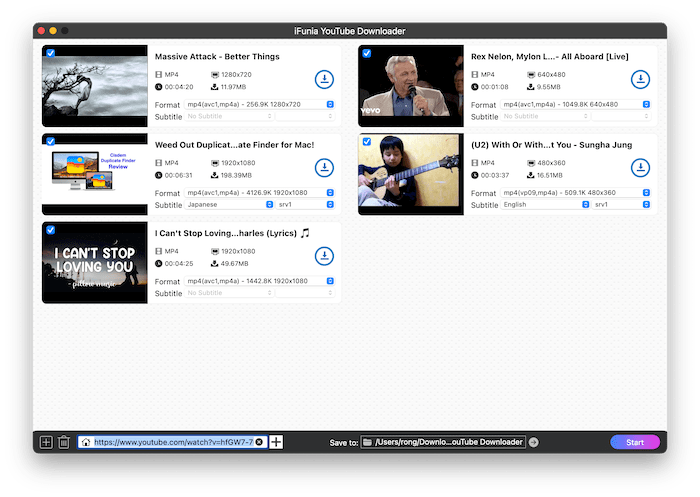Expand Japanese subtitle dropdown
This screenshot has width=700, height=497.
(x=230, y=205)
